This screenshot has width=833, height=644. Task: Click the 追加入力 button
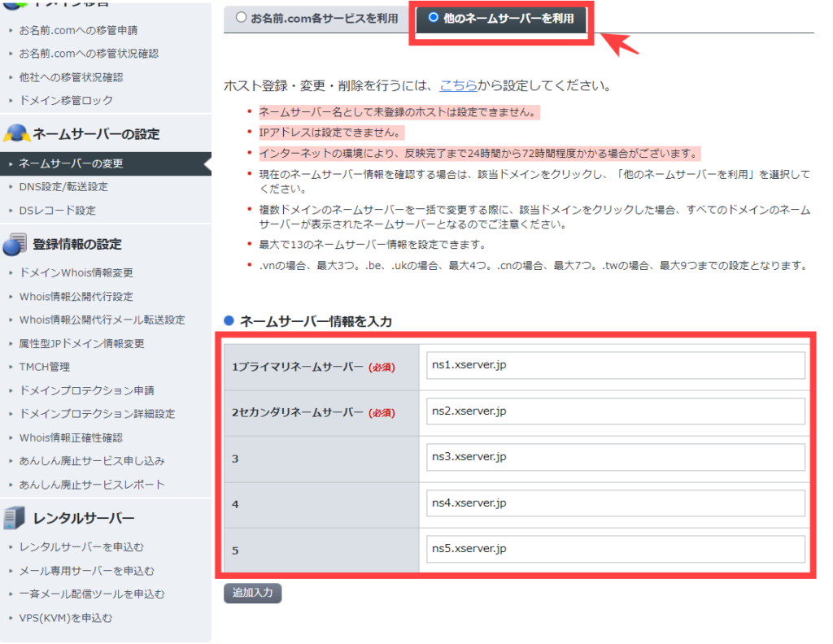click(253, 593)
